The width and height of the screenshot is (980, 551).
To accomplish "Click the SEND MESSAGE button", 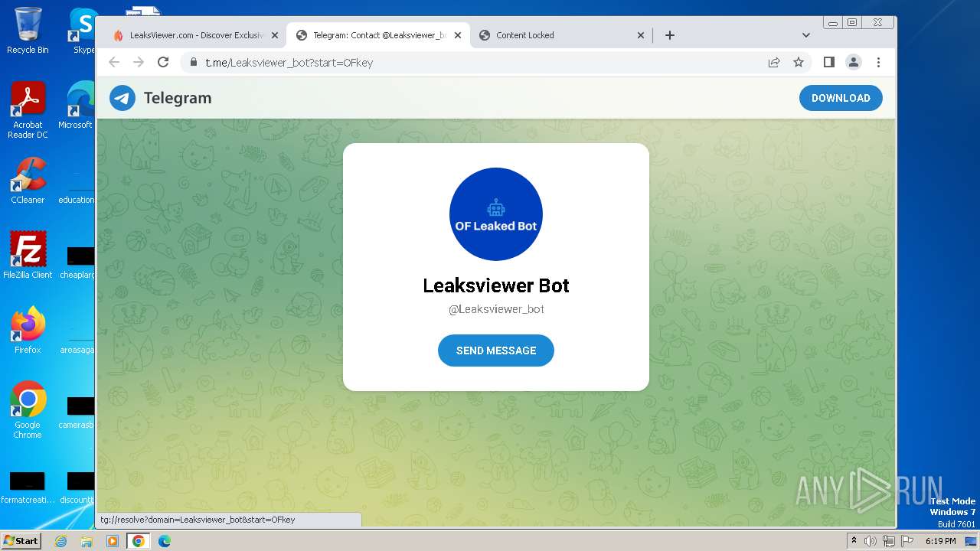I will click(496, 350).
